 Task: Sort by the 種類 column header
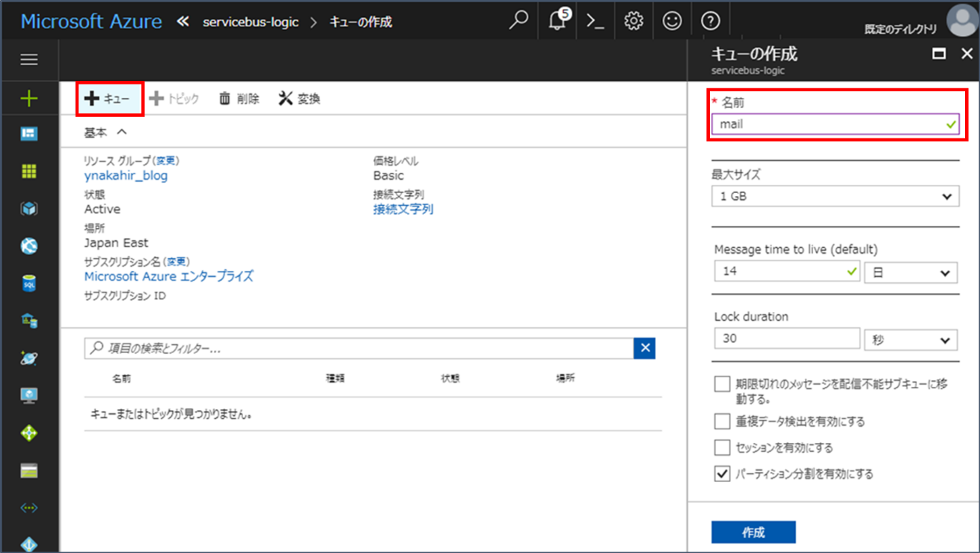(335, 379)
